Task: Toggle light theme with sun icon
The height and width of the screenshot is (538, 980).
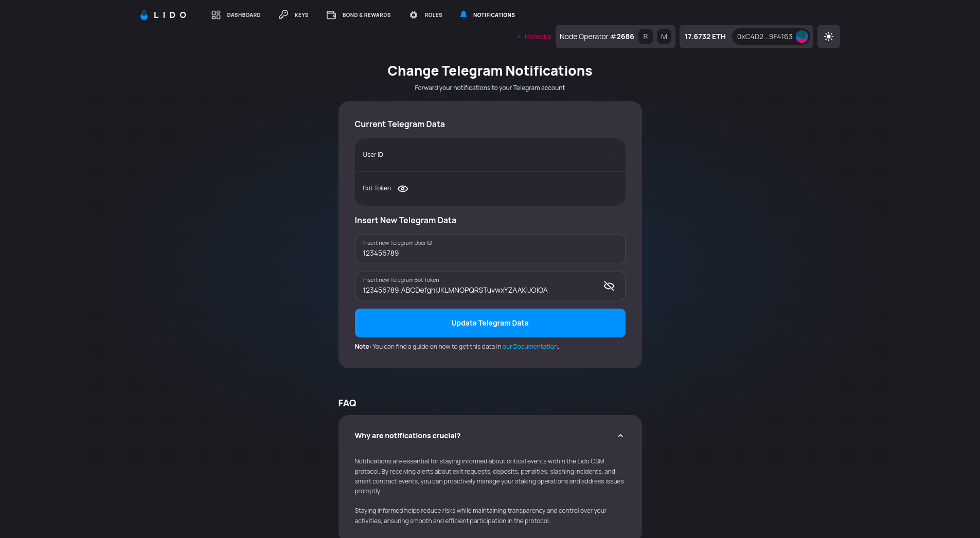Action: [828, 36]
